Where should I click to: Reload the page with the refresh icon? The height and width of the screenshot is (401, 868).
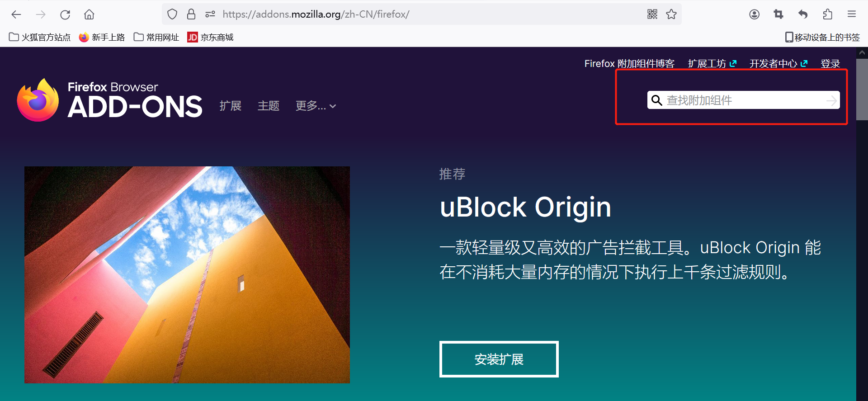tap(65, 14)
